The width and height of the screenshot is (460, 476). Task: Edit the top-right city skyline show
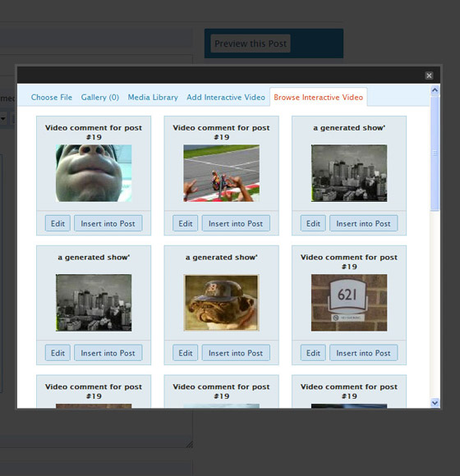pos(313,223)
